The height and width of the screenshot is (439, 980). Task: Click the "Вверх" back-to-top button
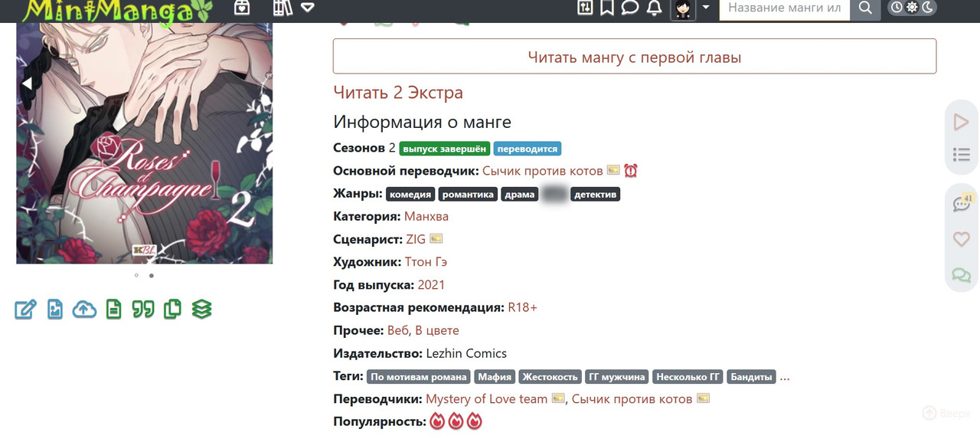point(946,413)
